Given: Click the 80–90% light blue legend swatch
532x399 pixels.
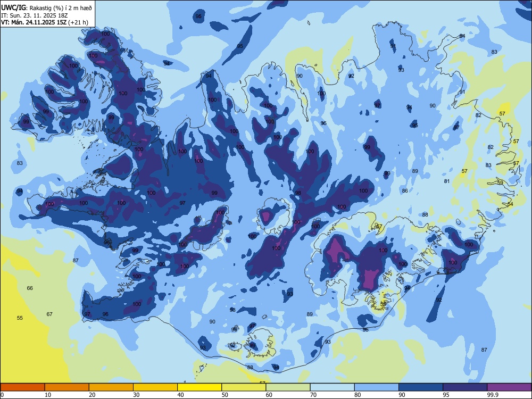Looking at the screenshot, I should click(x=377, y=387).
